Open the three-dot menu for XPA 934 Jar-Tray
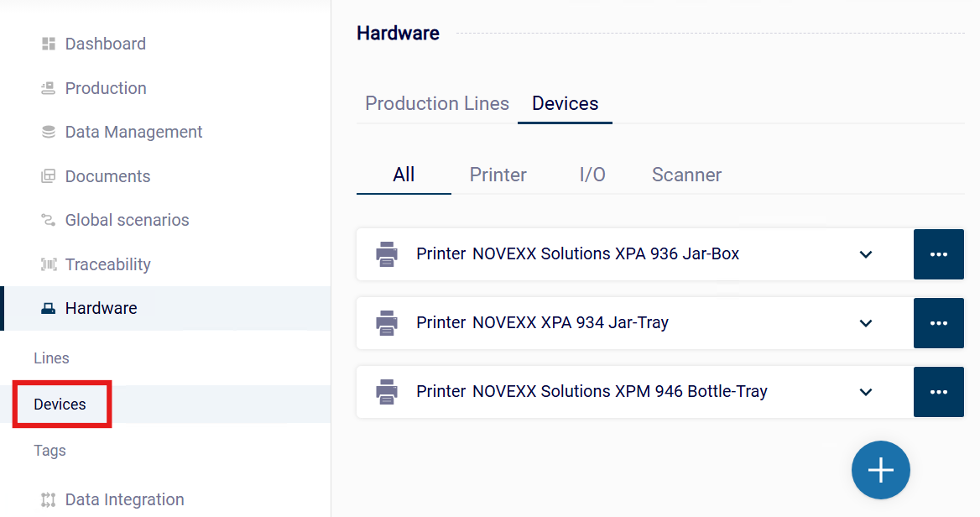980x517 pixels. click(x=939, y=323)
